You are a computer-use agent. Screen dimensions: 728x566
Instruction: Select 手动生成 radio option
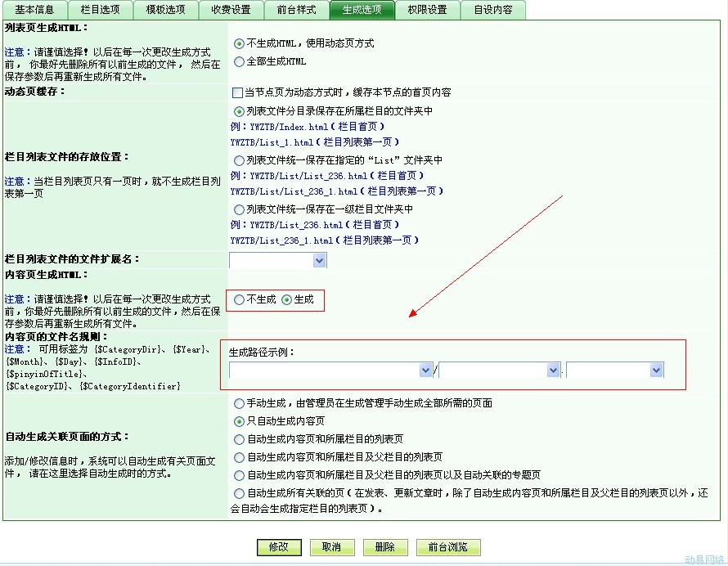tap(239, 403)
